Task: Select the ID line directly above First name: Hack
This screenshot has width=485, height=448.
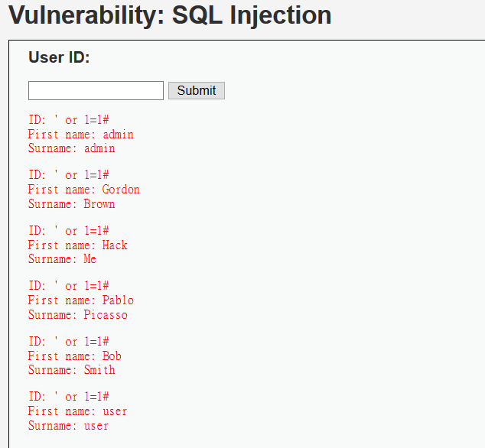Action: pyautogui.click(x=69, y=231)
